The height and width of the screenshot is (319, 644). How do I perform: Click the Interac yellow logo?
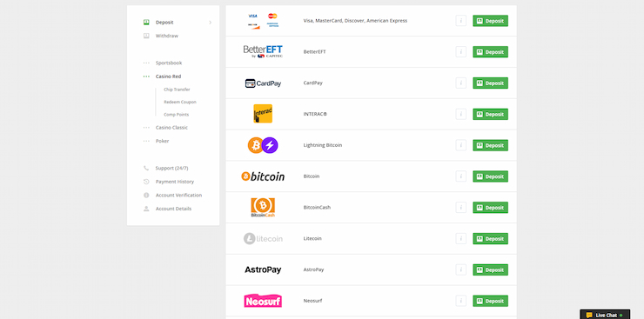[x=263, y=114]
